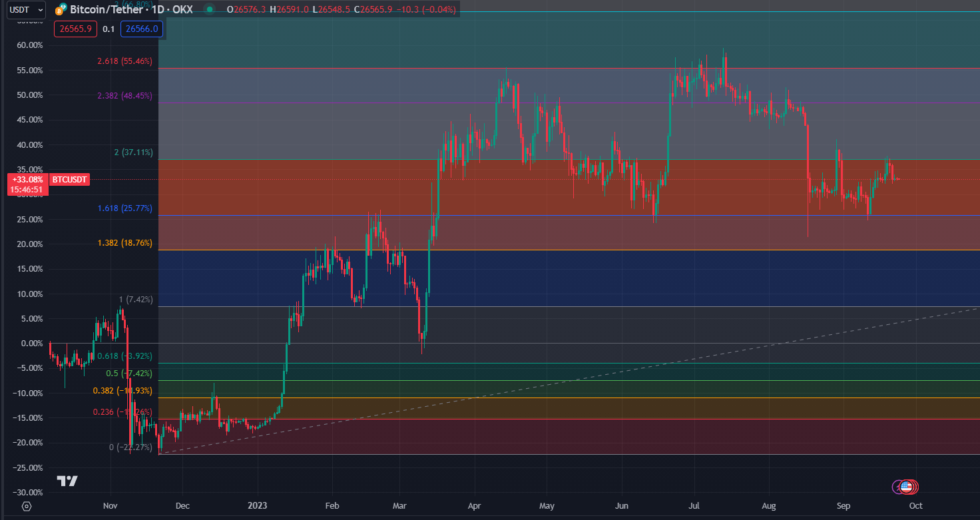The image size is (980, 520).
Task: Click the green market status dot
Action: coord(210,10)
